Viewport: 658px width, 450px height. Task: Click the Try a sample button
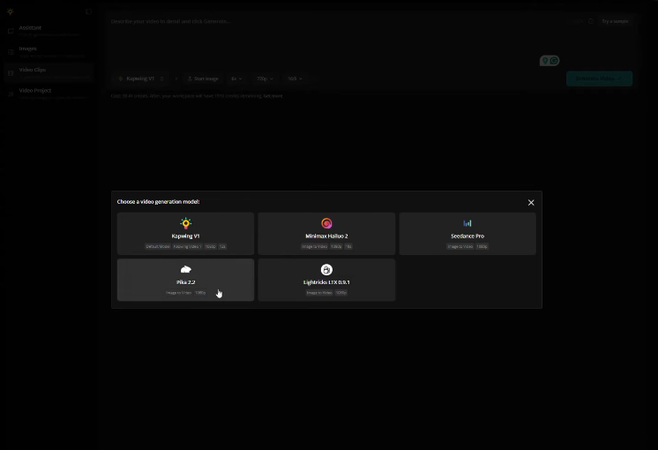615,21
